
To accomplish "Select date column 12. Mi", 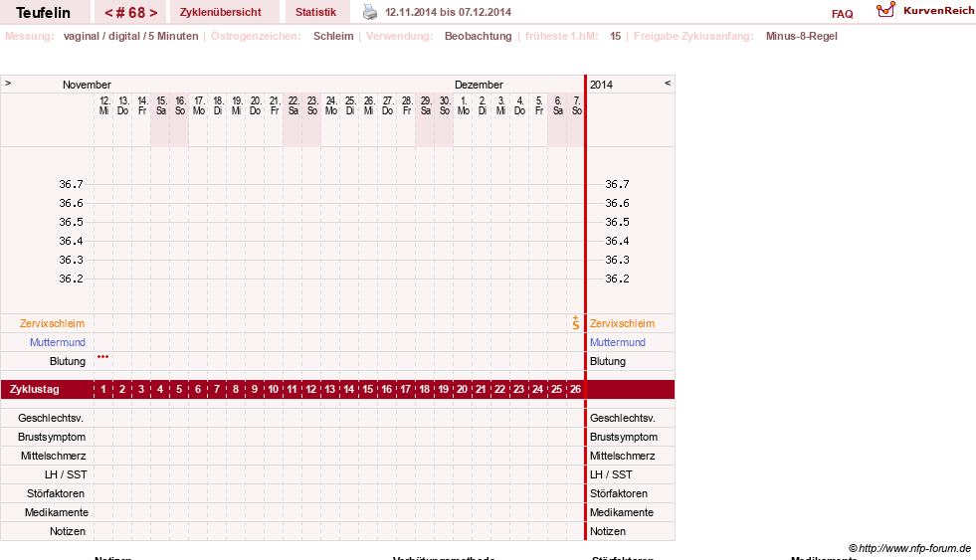I will point(103,105).
